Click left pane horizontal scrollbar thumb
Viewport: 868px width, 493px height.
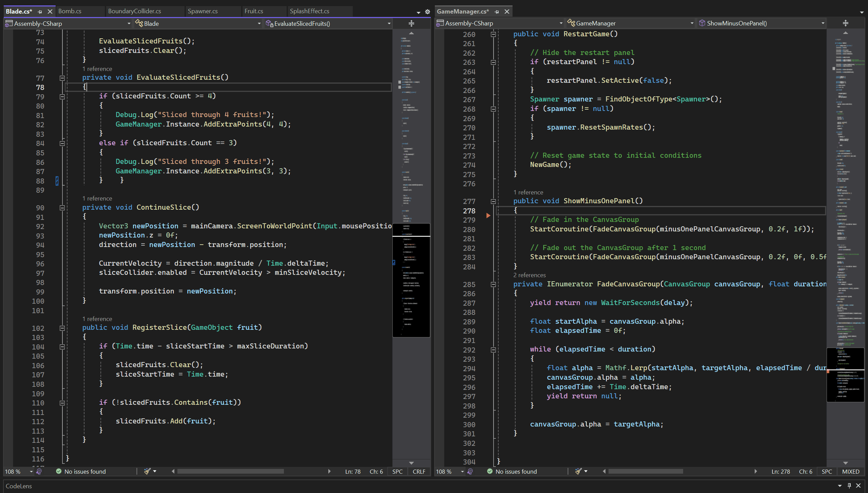230,471
